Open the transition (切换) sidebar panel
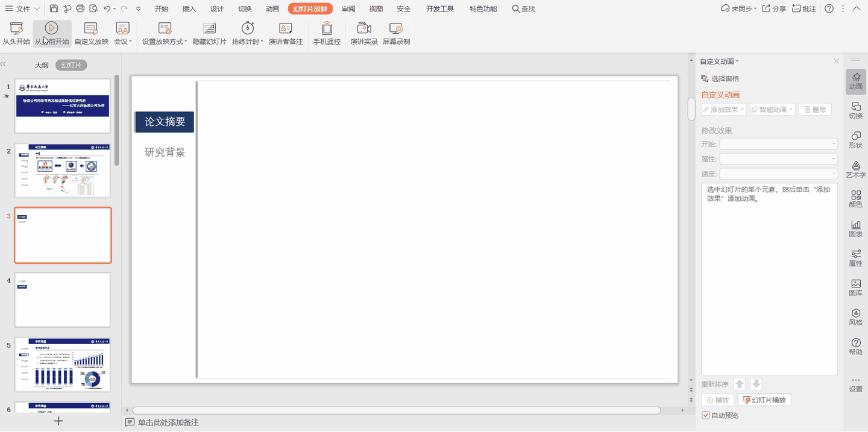The width and height of the screenshot is (868, 432). pos(856,110)
